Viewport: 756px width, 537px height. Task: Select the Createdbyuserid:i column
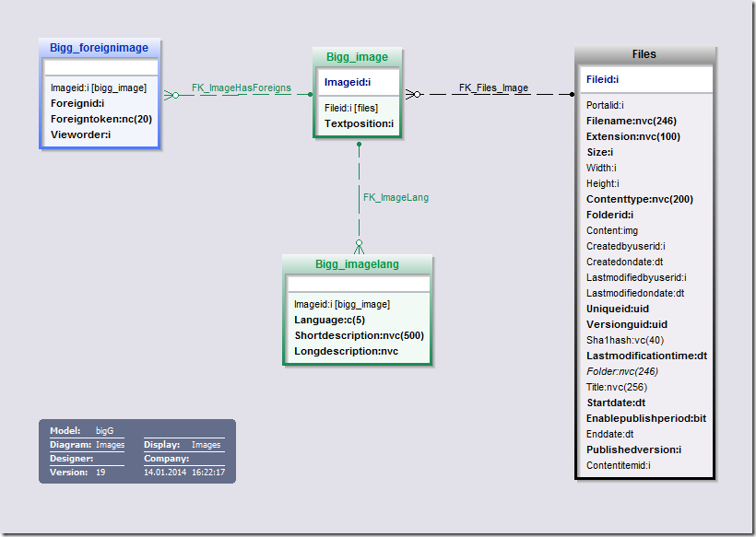(x=626, y=246)
